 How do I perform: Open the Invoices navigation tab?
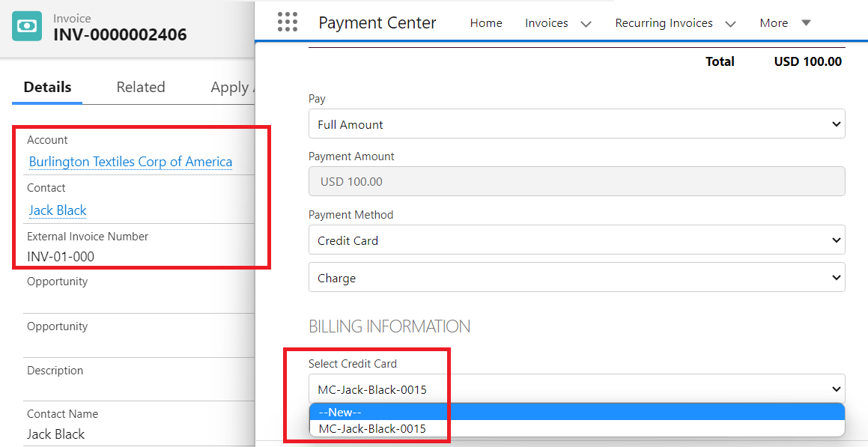point(546,23)
